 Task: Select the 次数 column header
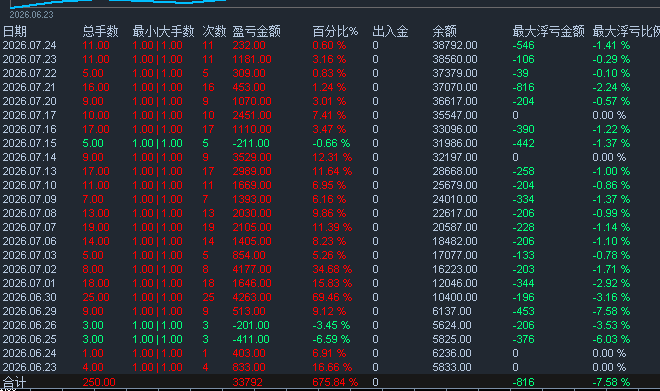coord(214,32)
